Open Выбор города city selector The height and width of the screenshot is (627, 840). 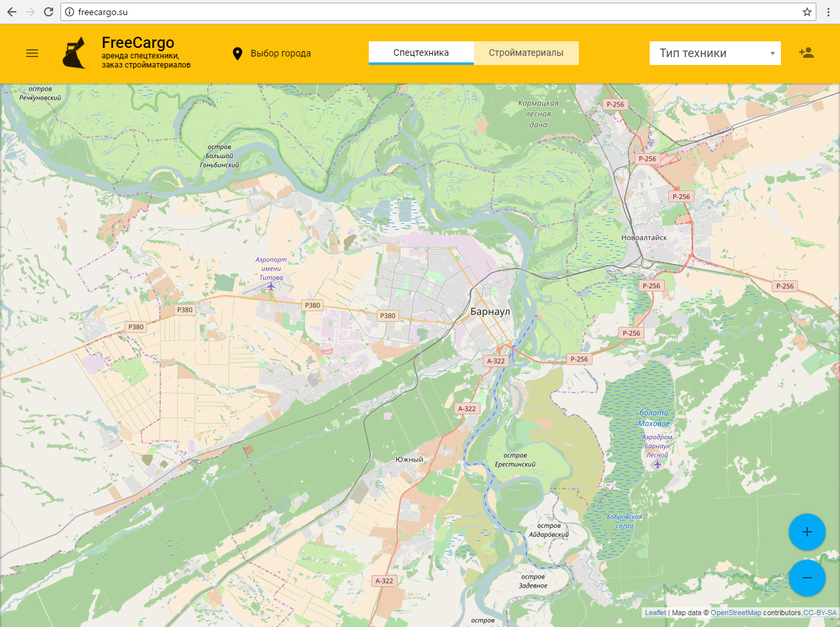(280, 53)
